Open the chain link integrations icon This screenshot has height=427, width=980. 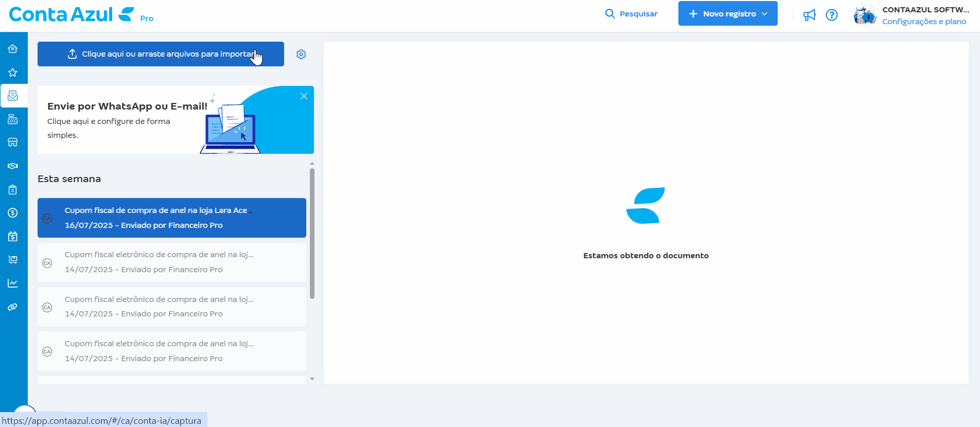coord(13,307)
